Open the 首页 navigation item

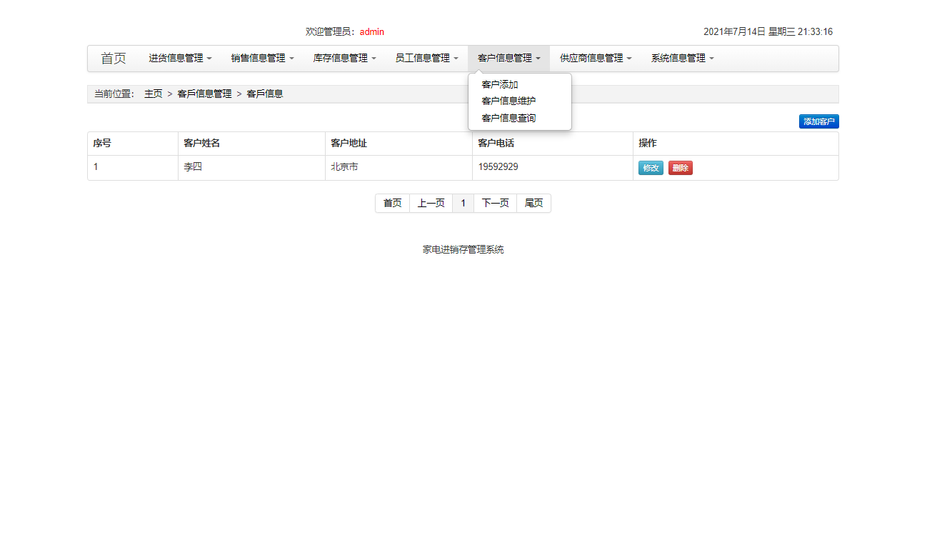(113, 59)
